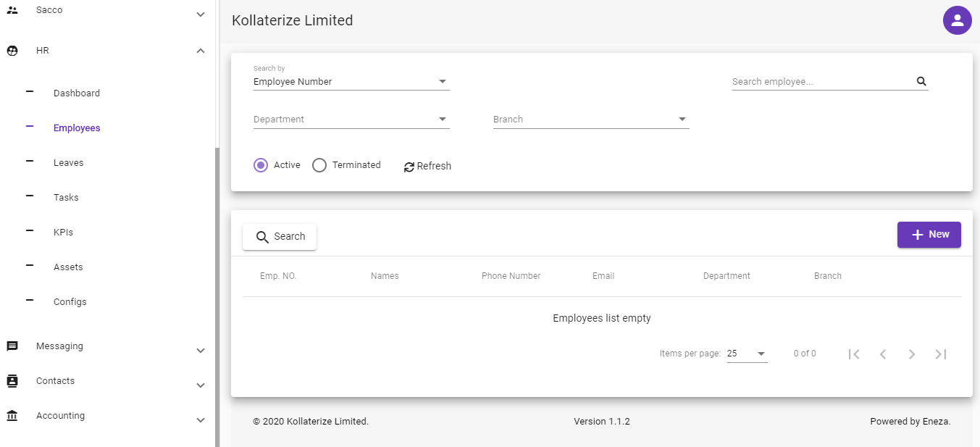Viewport: 980px width, 447px height.
Task: Click the Branch column header in table
Action: click(x=828, y=276)
